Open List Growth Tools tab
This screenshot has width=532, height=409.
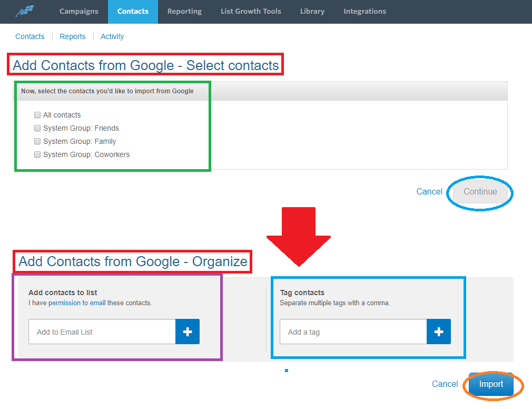[251, 11]
